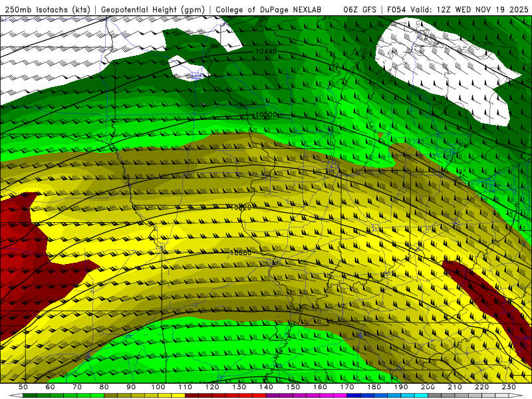The width and height of the screenshot is (532, 399).
Task: Click the 10680 height contour label
Action: click(x=241, y=253)
